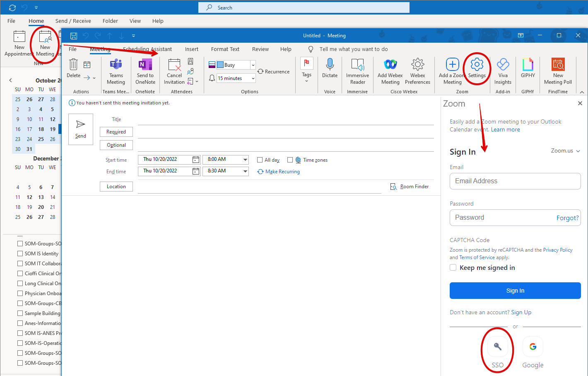588x376 pixels.
Task: Click the Dictate microphone icon
Action: [330, 65]
